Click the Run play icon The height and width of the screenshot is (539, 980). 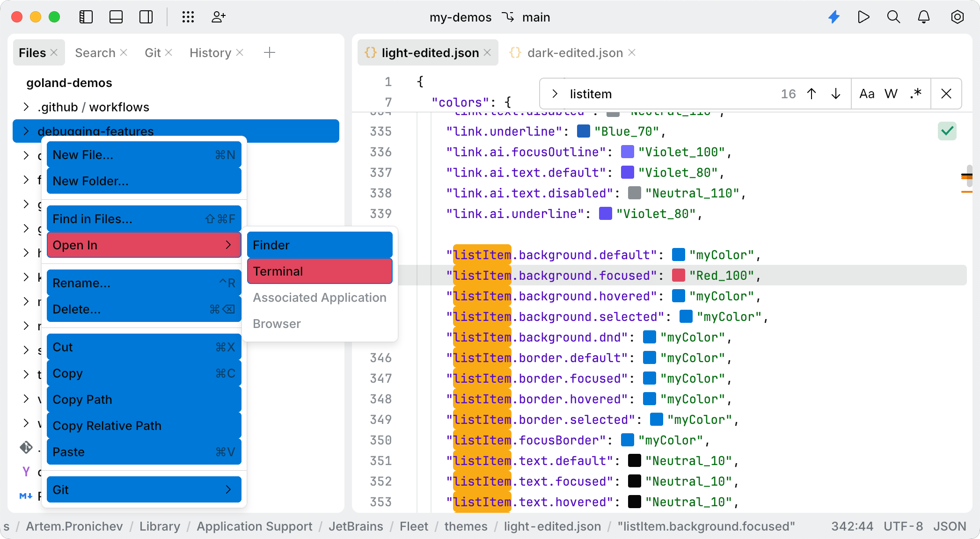863,17
